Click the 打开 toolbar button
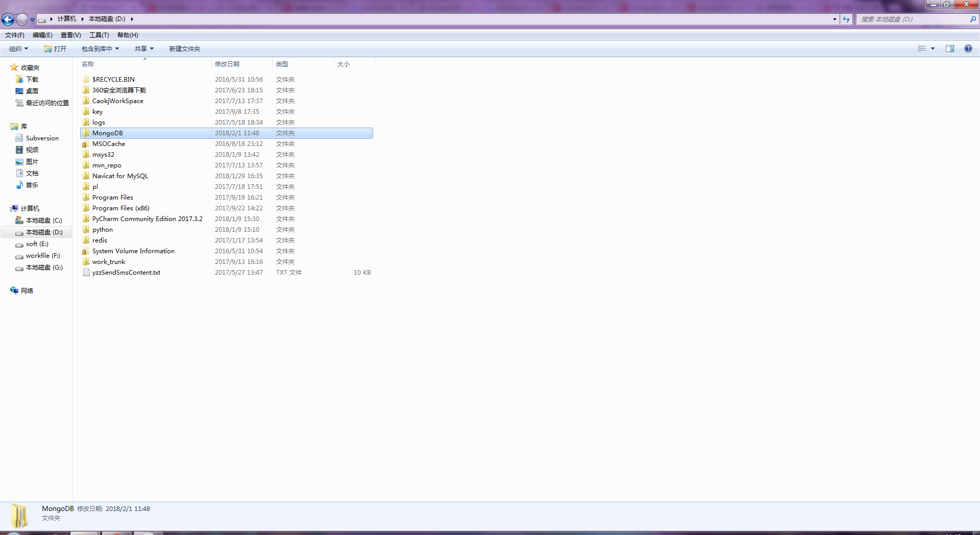The height and width of the screenshot is (535, 980). click(x=55, y=49)
